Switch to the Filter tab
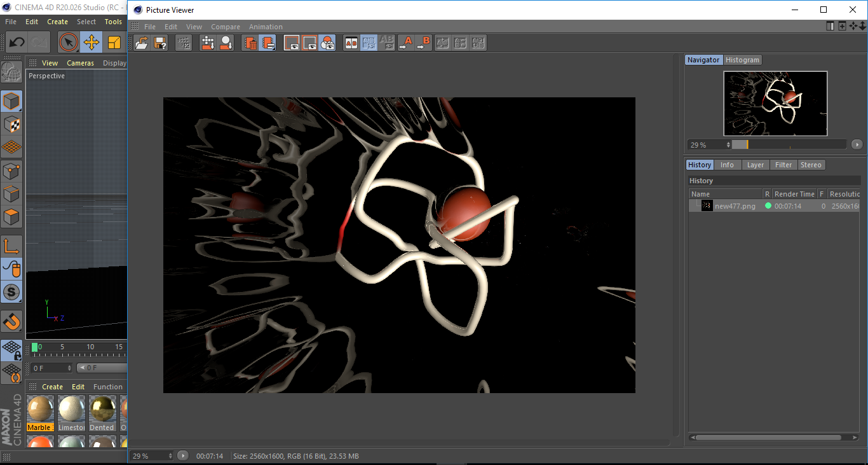 pos(783,165)
